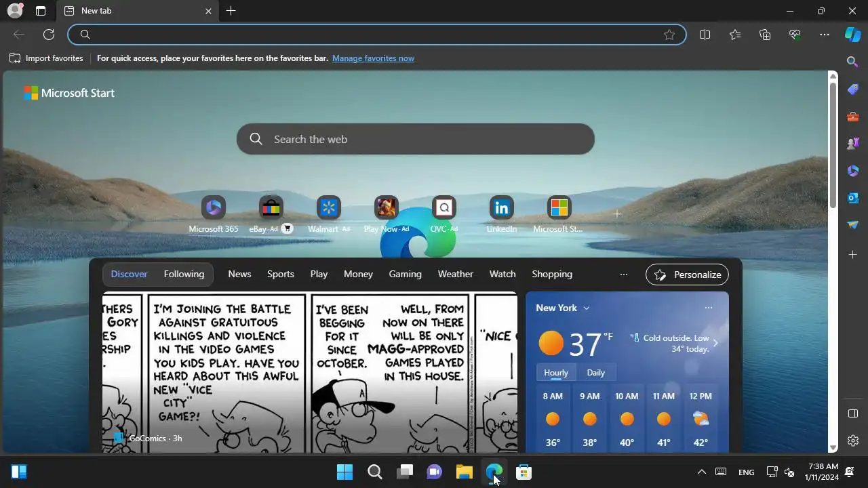Open taskbar Search
The image size is (868, 488).
374,472
